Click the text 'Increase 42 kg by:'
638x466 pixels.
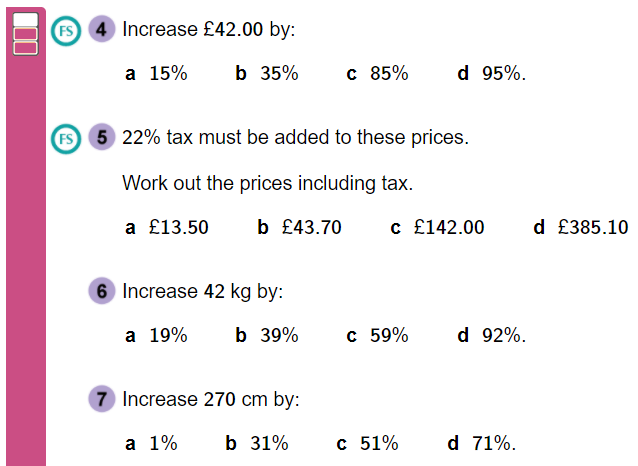point(203,291)
